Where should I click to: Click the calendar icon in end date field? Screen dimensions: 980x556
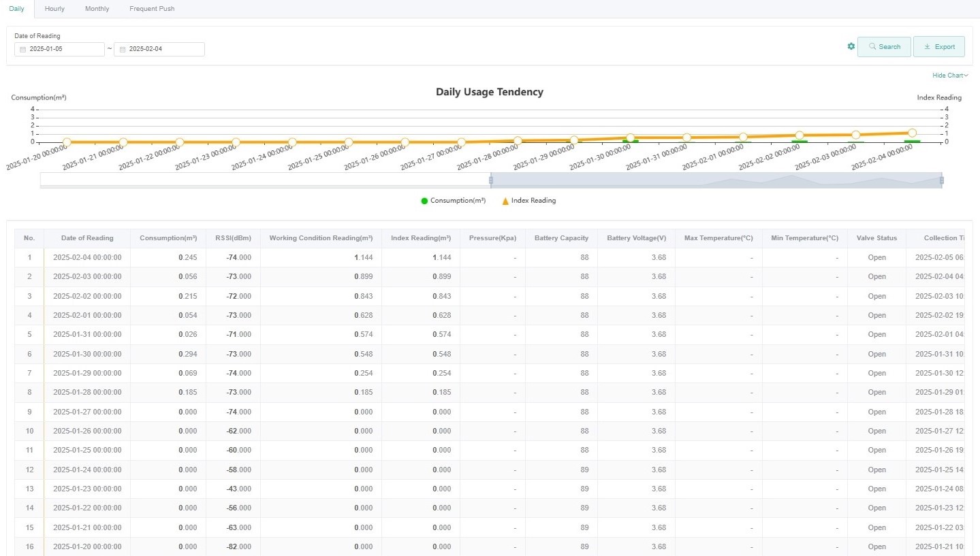[x=122, y=49]
